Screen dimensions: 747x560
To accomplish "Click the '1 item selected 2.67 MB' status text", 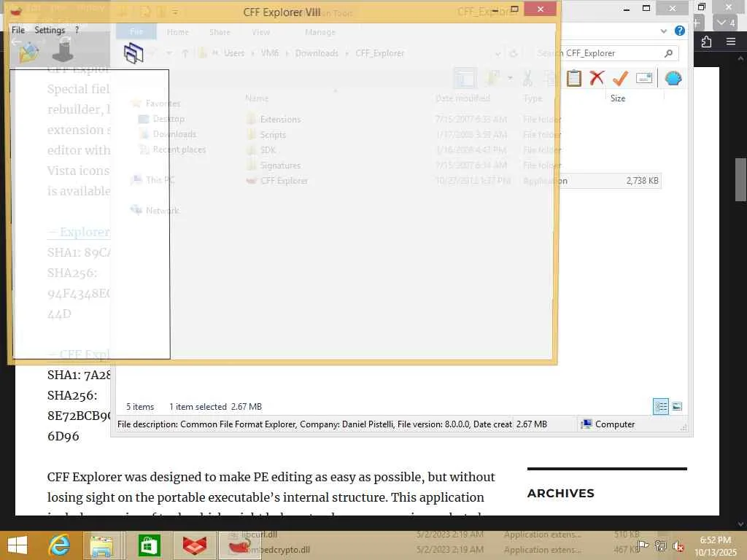I will (x=216, y=407).
